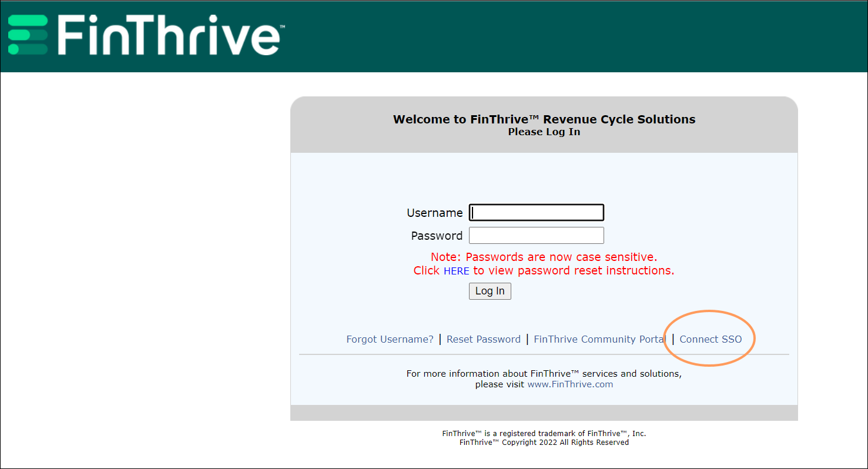Image resolution: width=868 pixels, height=469 pixels.
Task: Click the Please Log In subtitle
Action: tap(544, 132)
